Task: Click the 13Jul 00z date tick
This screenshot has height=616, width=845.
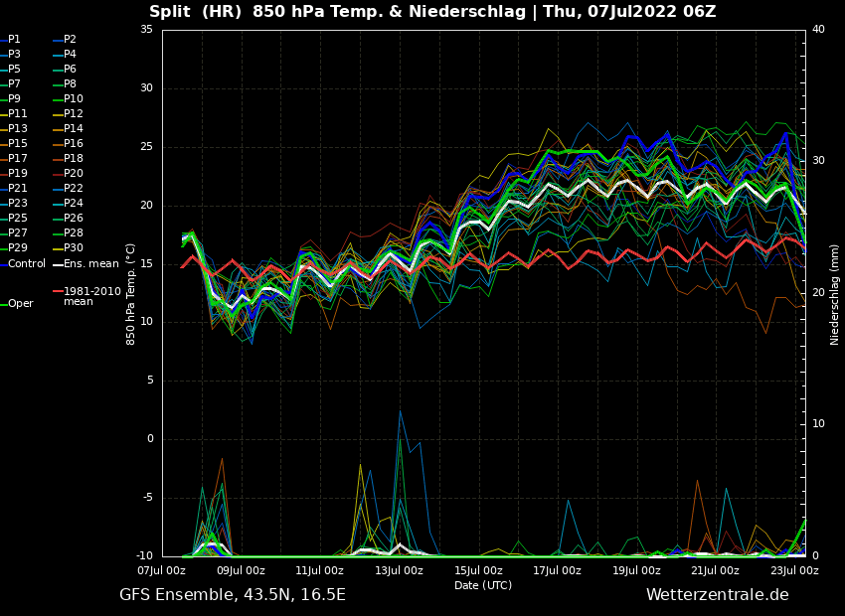Action: pos(399,571)
